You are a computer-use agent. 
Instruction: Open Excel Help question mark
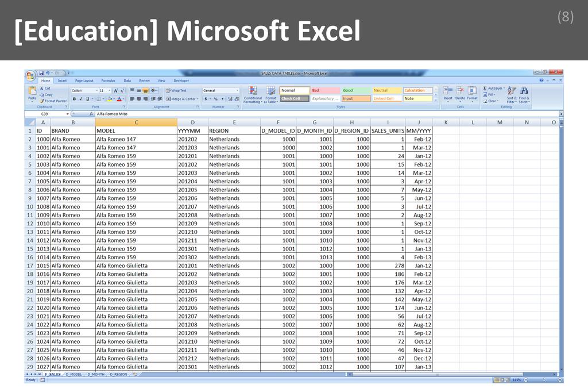(x=541, y=80)
